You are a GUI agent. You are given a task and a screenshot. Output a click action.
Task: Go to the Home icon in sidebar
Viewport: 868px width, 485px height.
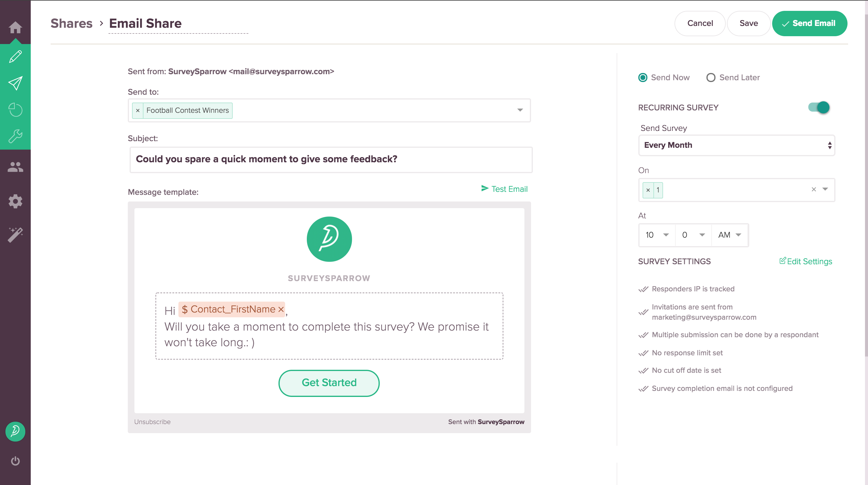(15, 27)
